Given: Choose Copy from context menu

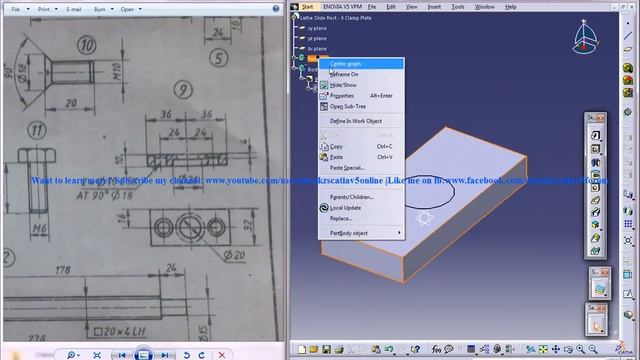Looking at the screenshot, I should (361, 146).
